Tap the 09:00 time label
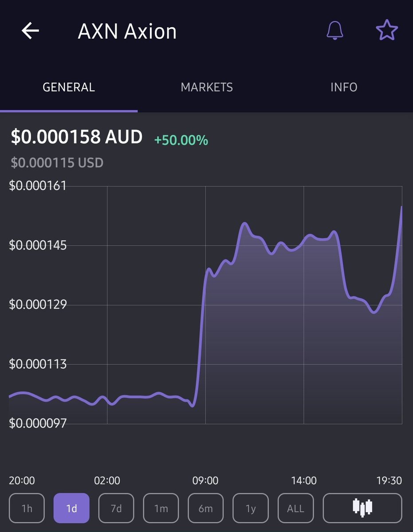The image size is (413, 532). coord(205,480)
